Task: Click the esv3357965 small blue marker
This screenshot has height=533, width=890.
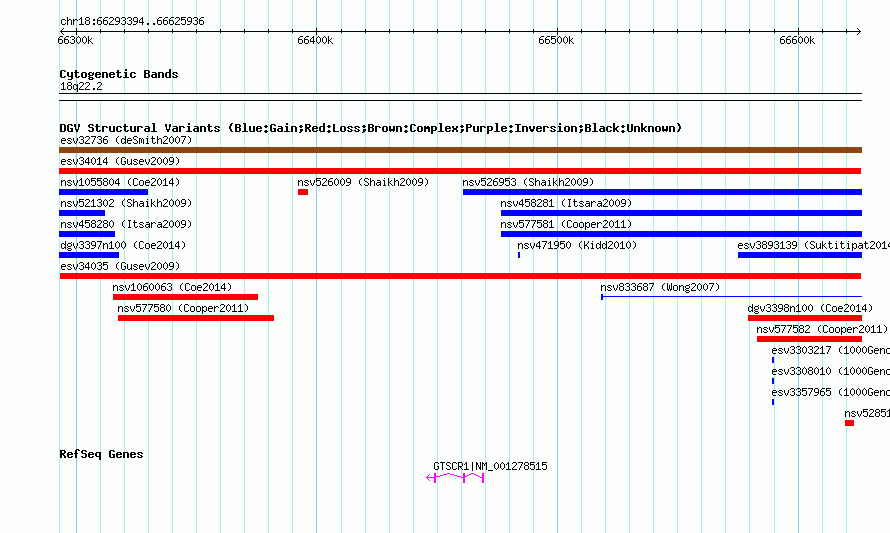Action: [x=773, y=402]
